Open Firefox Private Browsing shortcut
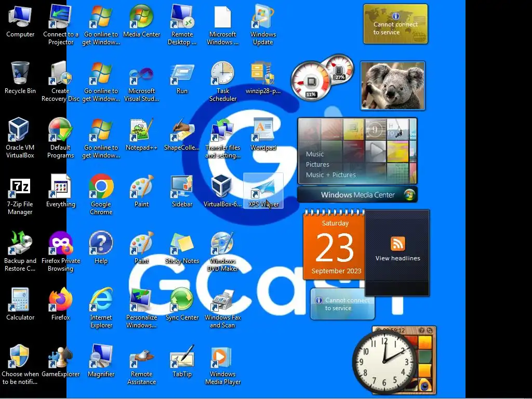Screen dimensions: 532x399 [x=60, y=251]
